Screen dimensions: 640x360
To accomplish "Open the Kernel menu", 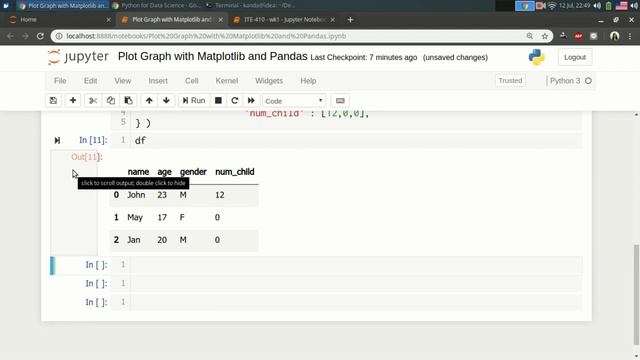I will tap(227, 81).
